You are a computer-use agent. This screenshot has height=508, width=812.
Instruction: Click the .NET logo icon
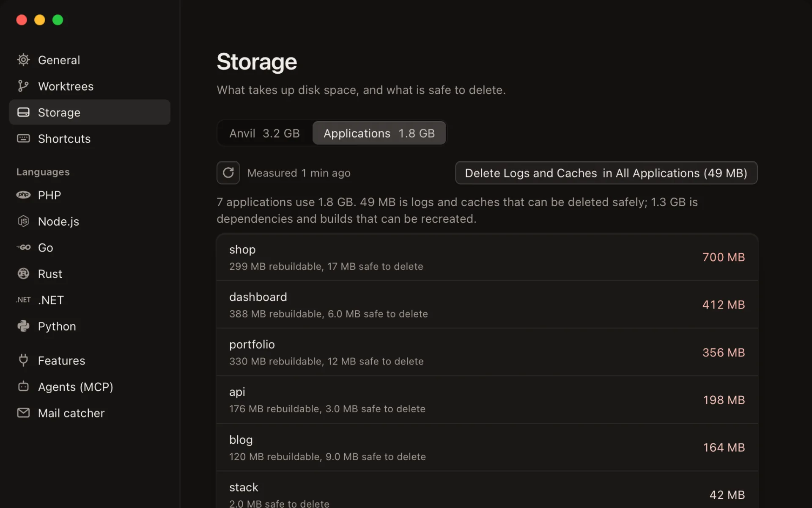point(23,300)
